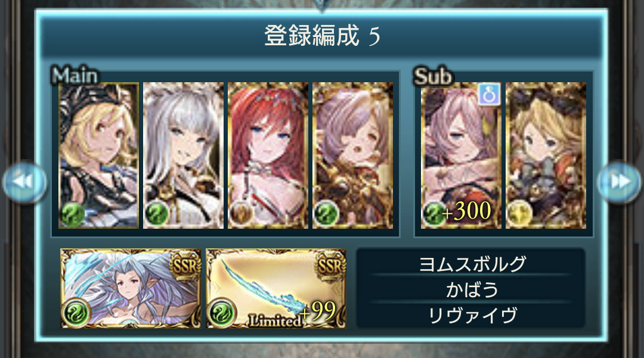The width and height of the screenshot is (644, 358).
Task: Select blonde main character in first slot
Action: (x=98, y=155)
